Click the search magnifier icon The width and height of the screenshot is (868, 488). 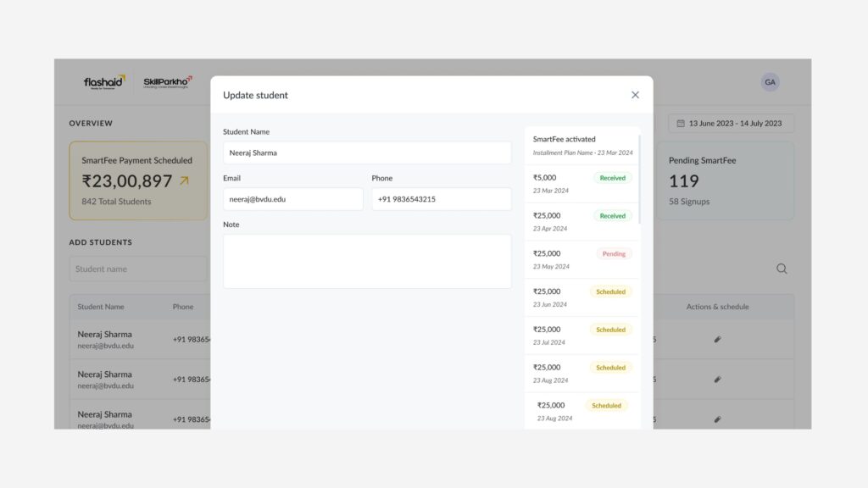[782, 269]
